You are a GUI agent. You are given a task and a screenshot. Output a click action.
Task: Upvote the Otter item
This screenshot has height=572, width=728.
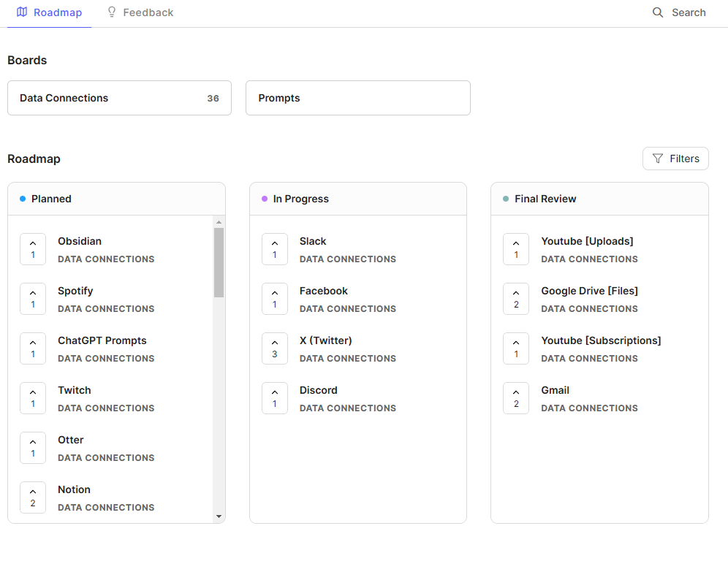pos(33,448)
